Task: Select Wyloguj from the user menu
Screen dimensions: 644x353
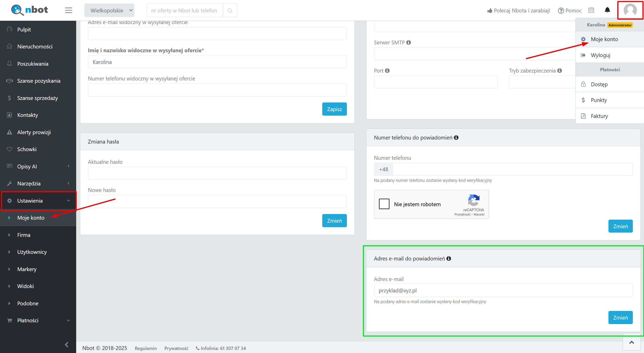Action: tap(600, 55)
